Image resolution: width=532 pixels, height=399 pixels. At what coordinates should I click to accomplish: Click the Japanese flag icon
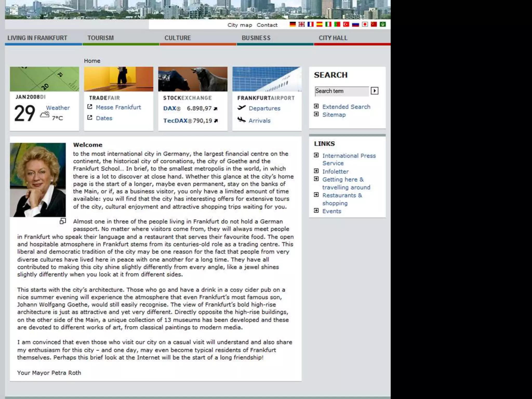(x=365, y=24)
